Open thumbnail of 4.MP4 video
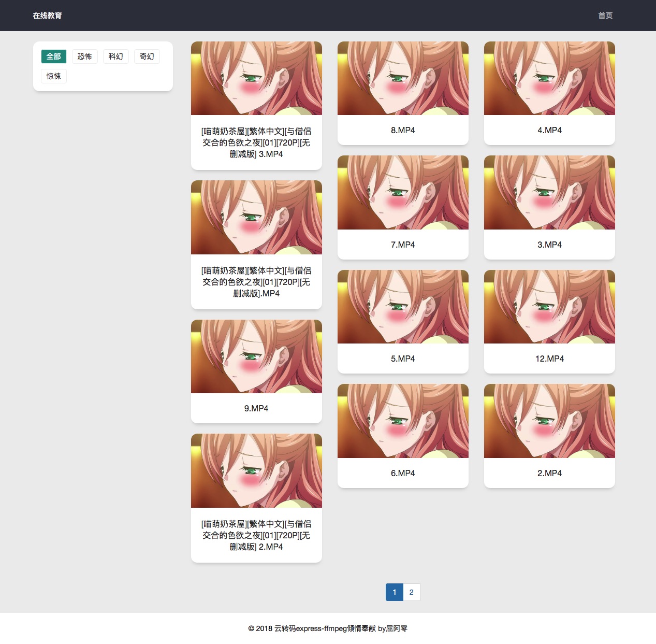The image size is (656, 644). pos(549,78)
